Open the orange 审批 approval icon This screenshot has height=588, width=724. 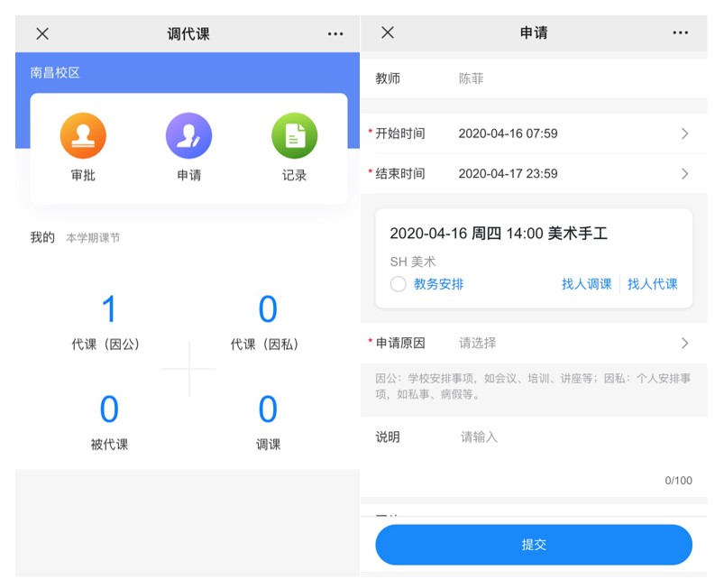tap(83, 137)
